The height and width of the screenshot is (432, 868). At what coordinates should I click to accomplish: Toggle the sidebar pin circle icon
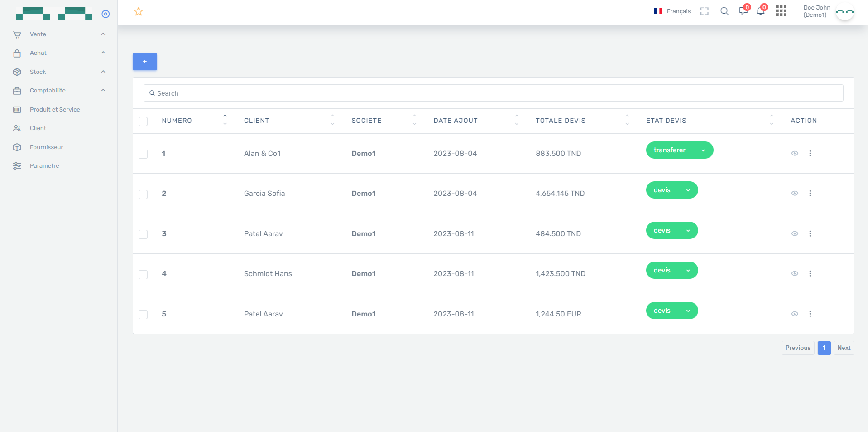[x=106, y=14]
